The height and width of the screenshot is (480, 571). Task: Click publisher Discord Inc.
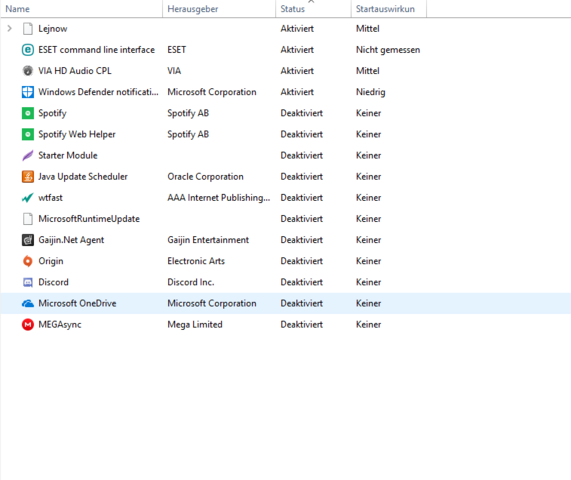[190, 282]
